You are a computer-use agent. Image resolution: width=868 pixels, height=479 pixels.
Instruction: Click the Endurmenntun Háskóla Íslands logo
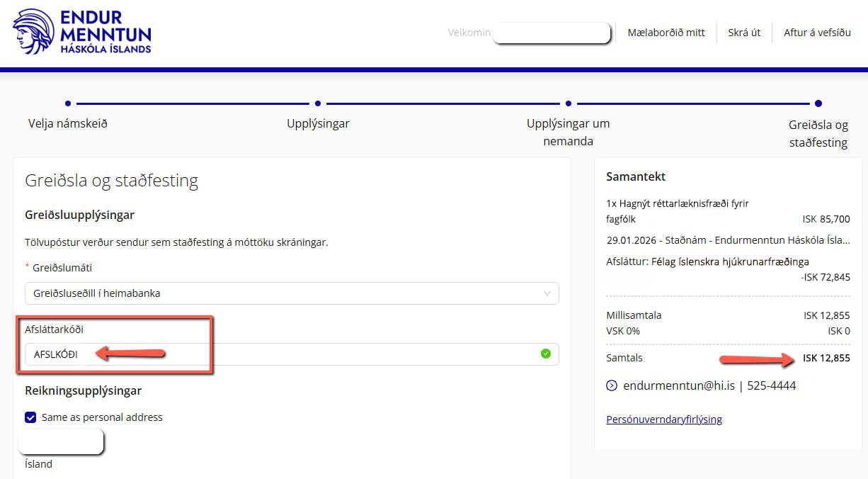tap(82, 32)
